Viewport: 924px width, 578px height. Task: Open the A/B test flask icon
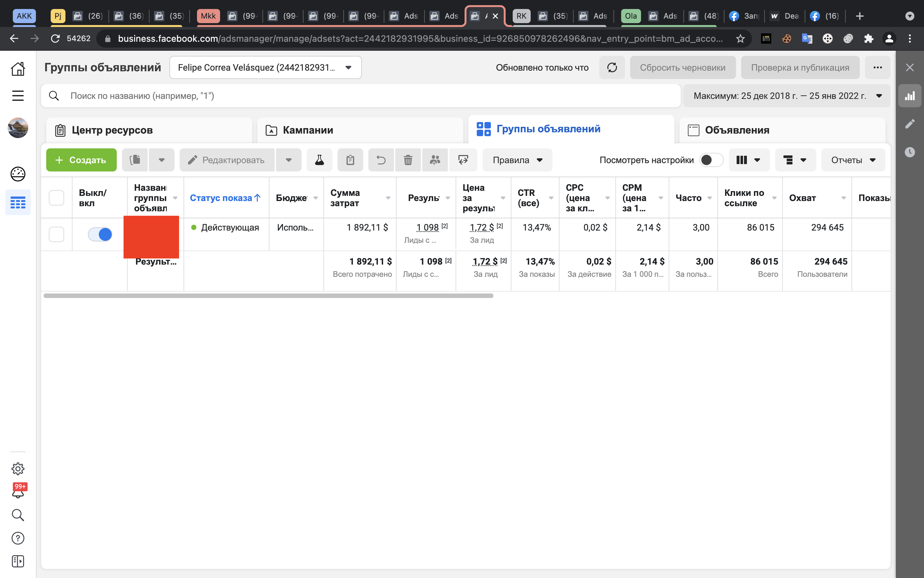tap(320, 160)
